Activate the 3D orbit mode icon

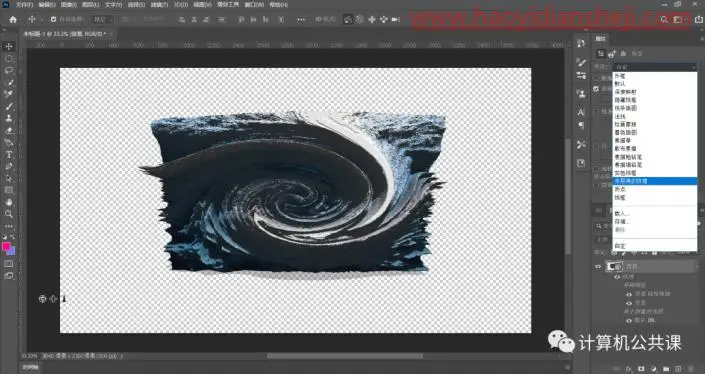pyautogui.click(x=348, y=19)
